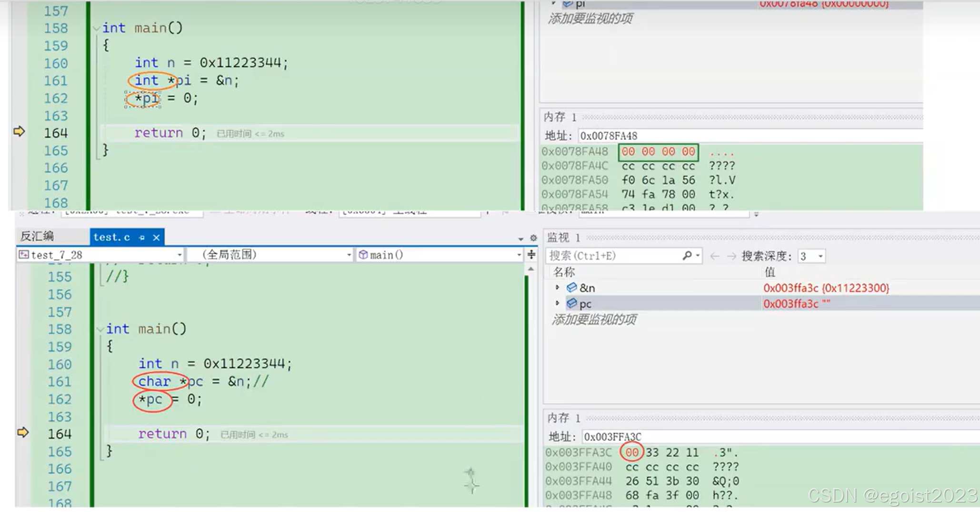Click memory row 0x0078FA50
Screen dimensions: 980x512
click(x=638, y=180)
